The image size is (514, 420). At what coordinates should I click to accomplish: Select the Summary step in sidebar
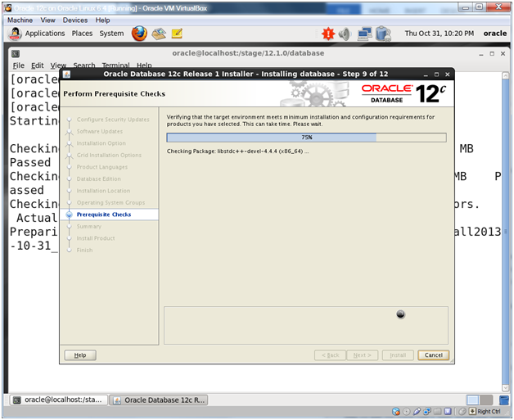[x=89, y=227]
